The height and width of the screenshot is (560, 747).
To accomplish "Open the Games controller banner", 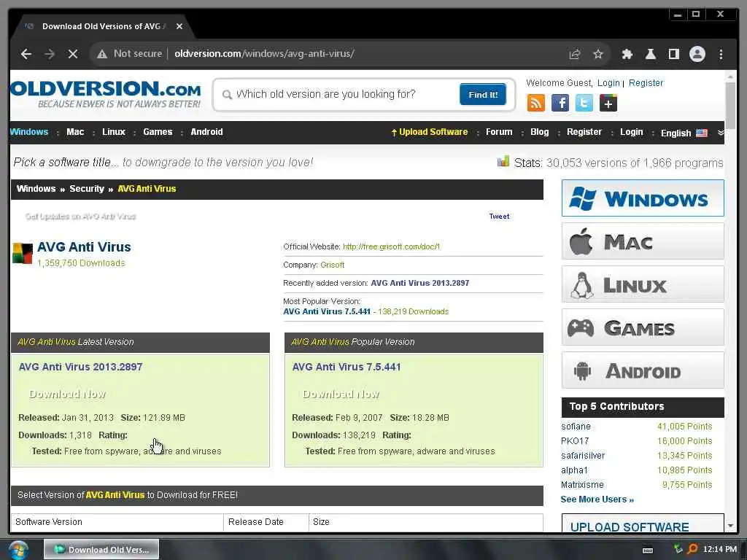I will point(643,327).
